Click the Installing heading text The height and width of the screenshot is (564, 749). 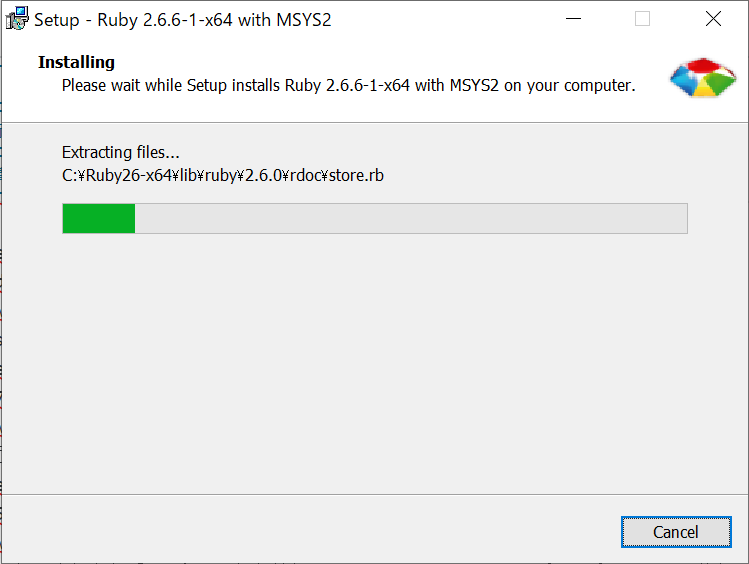coord(76,62)
